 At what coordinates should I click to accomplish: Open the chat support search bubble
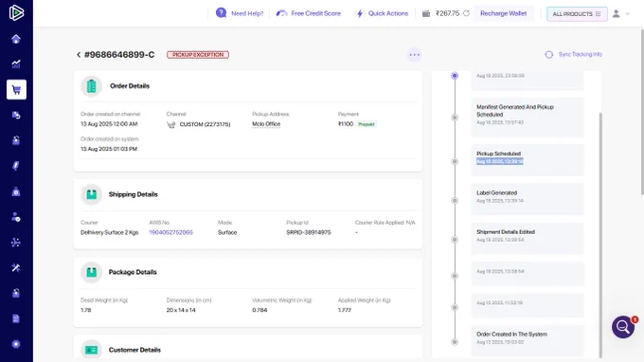(x=623, y=327)
